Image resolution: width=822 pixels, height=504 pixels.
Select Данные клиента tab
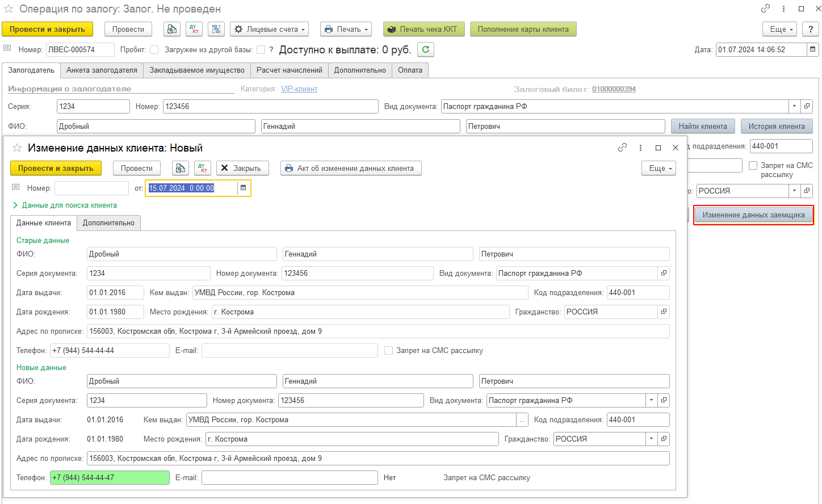point(44,222)
